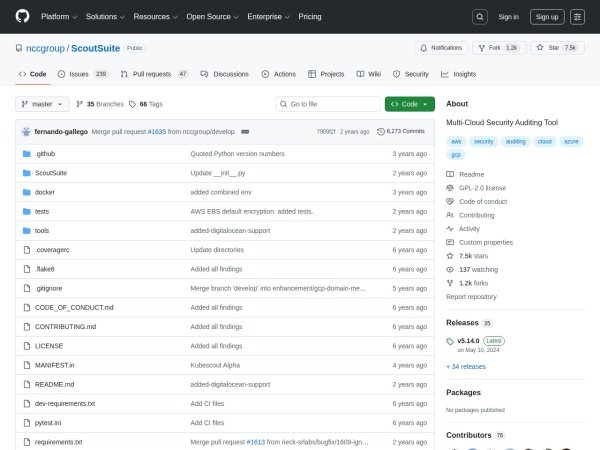Switch to the Pull requests tab
The image size is (600, 450).
coord(155,74)
